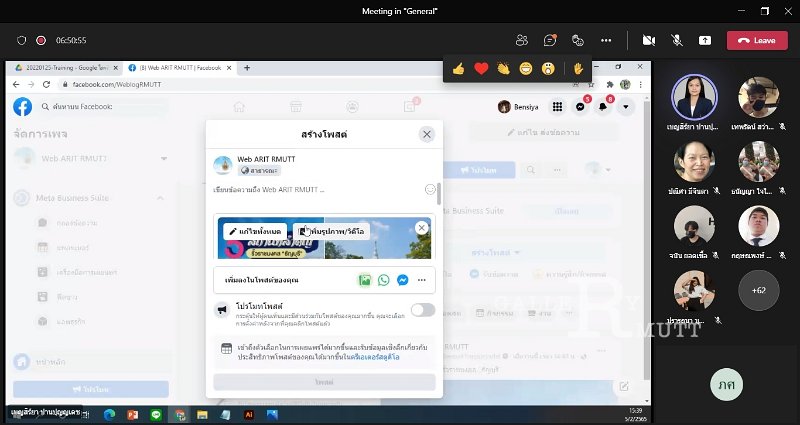
Task: Click the Facebook search field
Action: 78,107
